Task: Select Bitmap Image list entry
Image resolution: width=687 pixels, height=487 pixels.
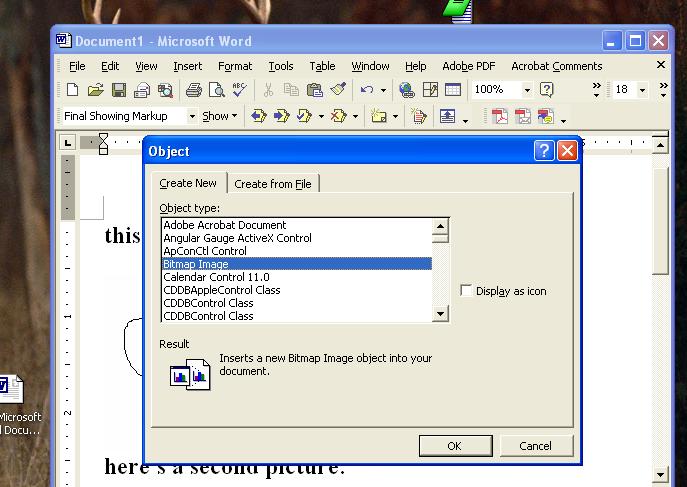Action: (297, 264)
